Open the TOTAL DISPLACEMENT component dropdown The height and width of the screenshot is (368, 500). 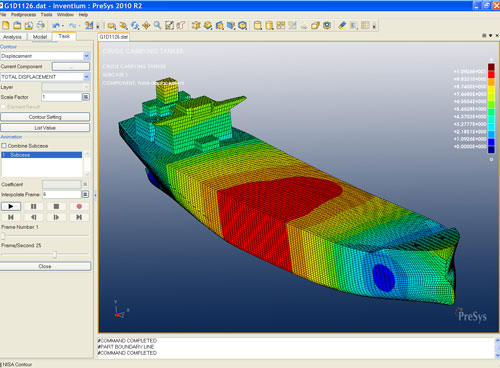pos(86,77)
